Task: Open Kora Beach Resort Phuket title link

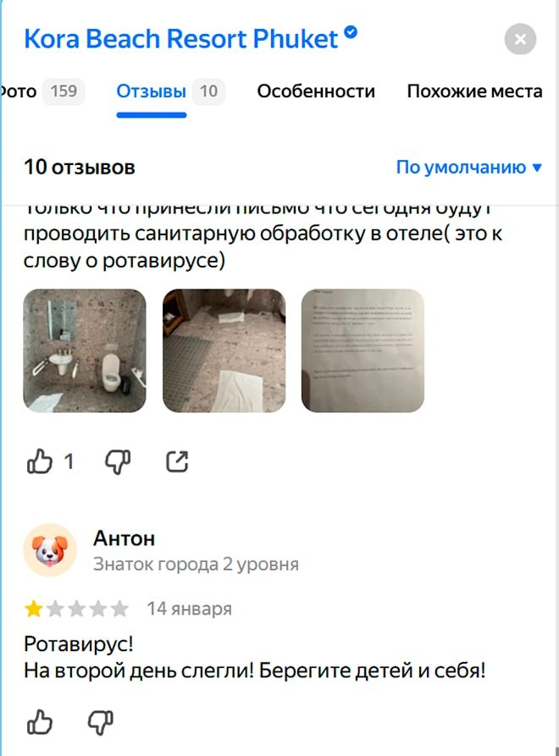Action: coord(181,39)
